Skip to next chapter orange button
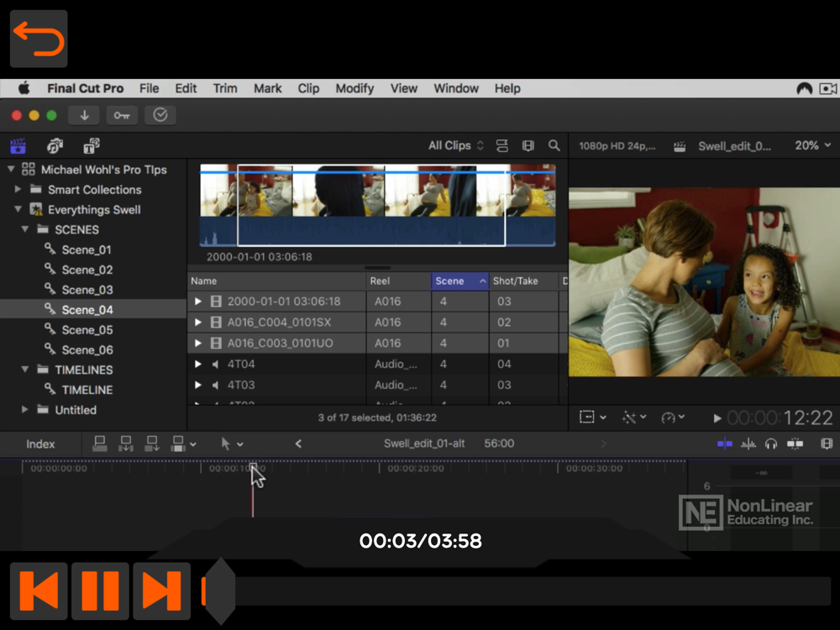Image resolution: width=840 pixels, height=630 pixels. (162, 591)
